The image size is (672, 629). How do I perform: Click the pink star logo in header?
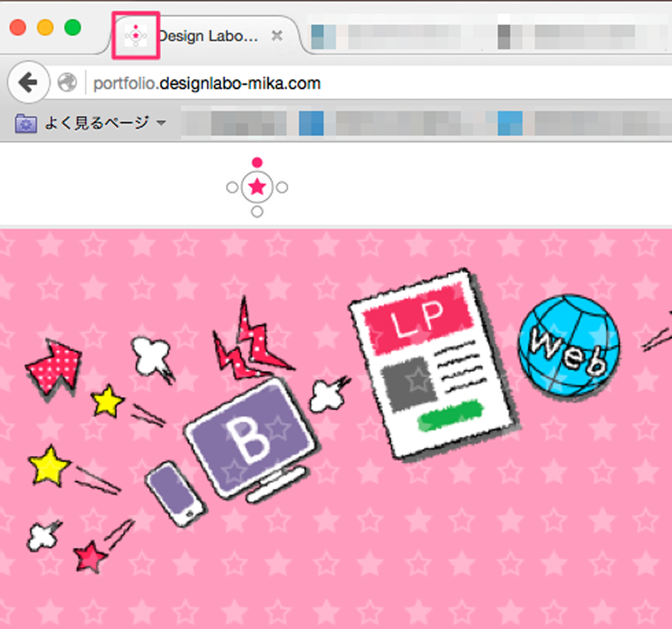point(257,187)
